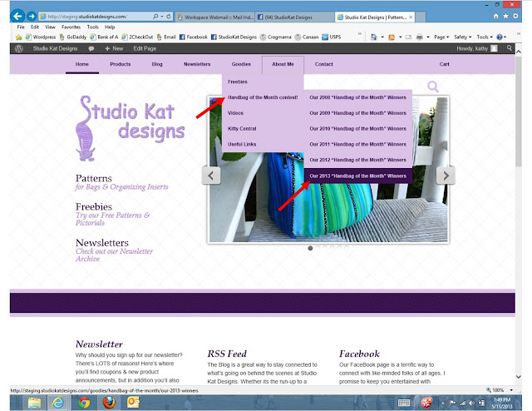
Task: Switch to the (94) StudioKat Designs tab
Action: tap(294, 17)
